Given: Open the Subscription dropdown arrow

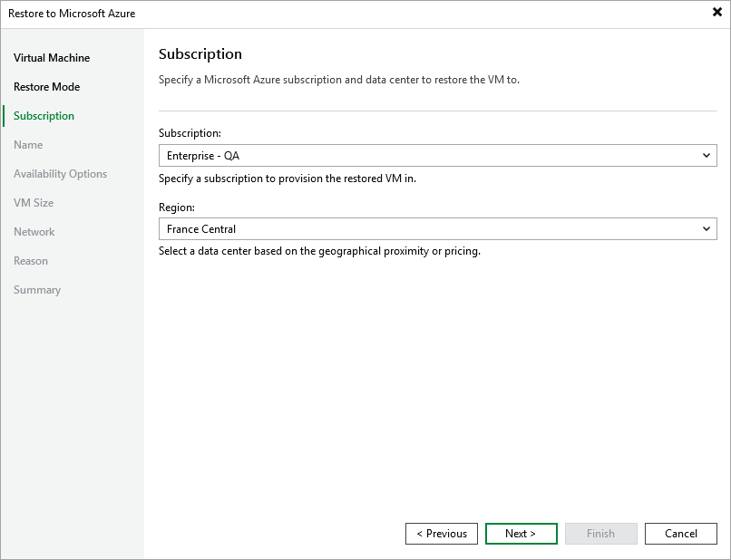Looking at the screenshot, I should tap(707, 156).
